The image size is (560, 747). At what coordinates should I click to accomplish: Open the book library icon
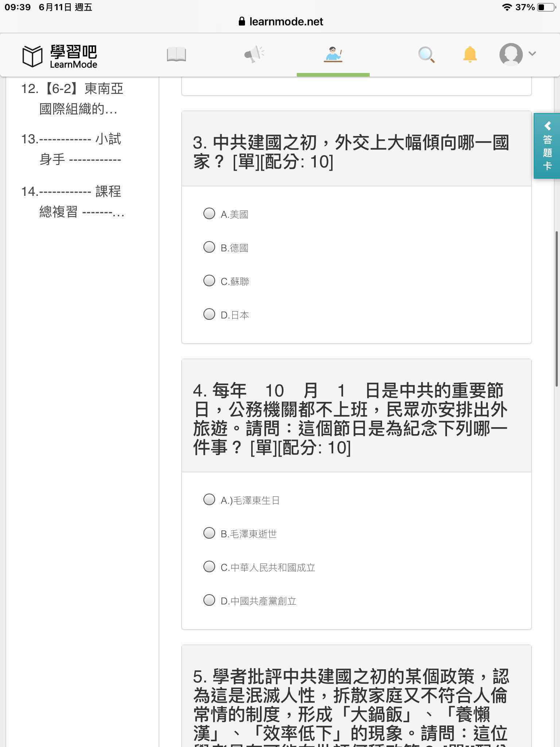point(176,54)
